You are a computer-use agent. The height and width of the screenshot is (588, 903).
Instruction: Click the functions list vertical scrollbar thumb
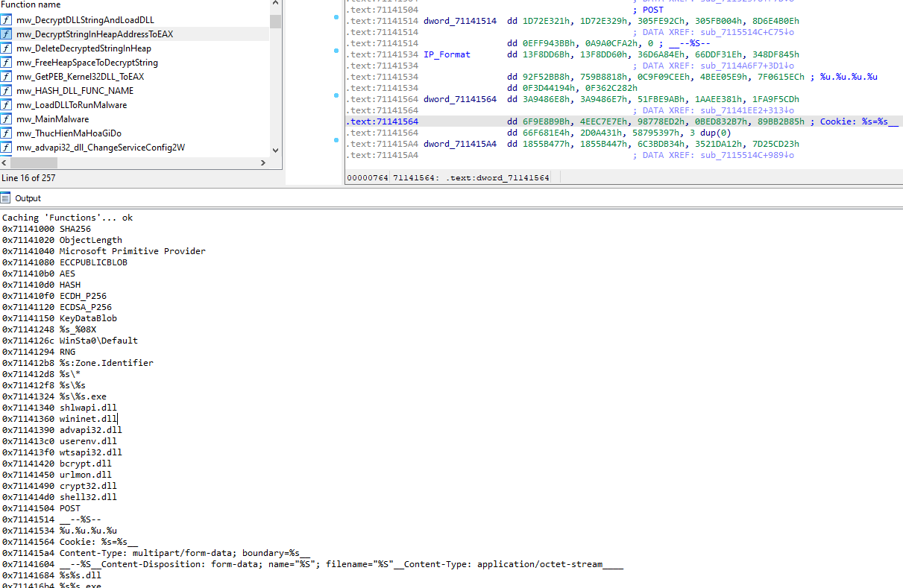(x=276, y=20)
